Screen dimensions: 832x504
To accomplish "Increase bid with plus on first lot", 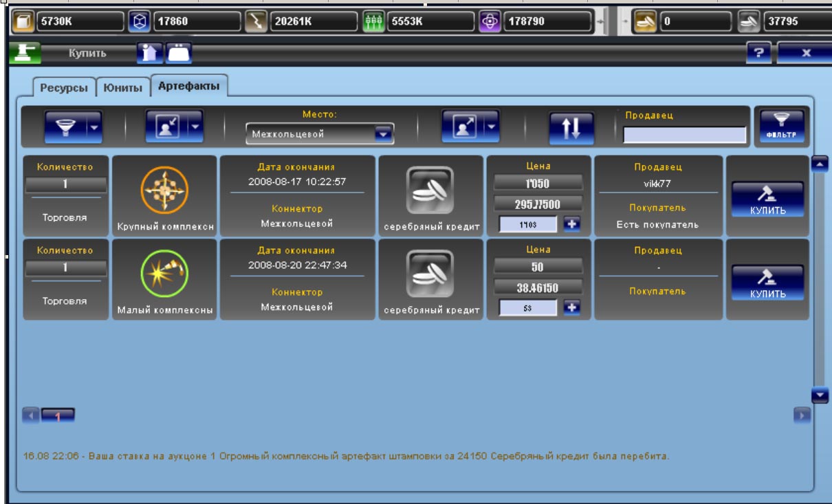I will (x=572, y=223).
